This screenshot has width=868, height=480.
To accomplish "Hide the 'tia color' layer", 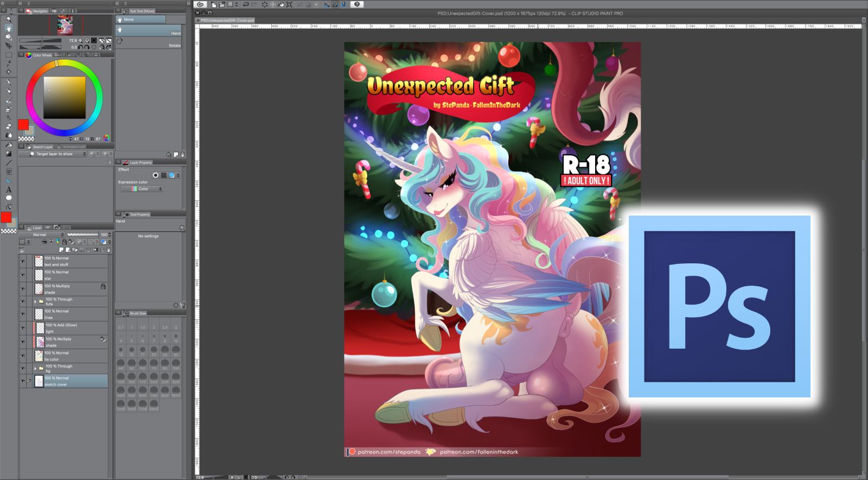I will pos(23,356).
